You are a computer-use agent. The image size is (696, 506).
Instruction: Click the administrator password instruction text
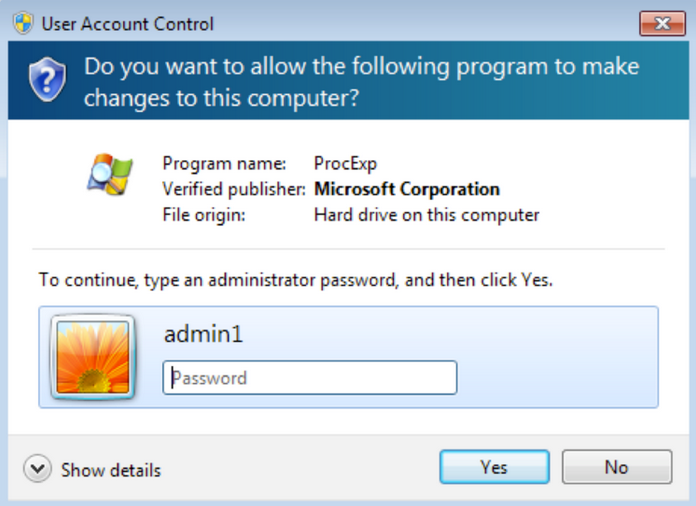pos(296,280)
